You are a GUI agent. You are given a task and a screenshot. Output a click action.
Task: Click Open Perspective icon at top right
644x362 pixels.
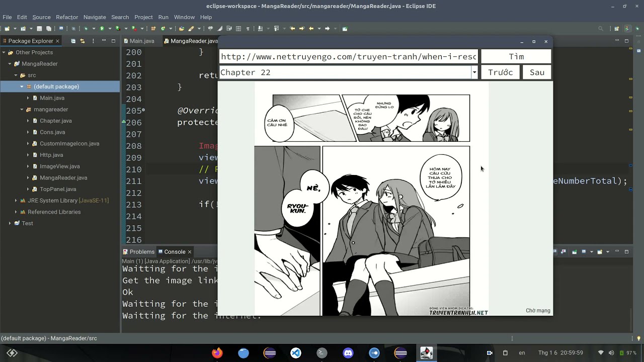point(617,29)
